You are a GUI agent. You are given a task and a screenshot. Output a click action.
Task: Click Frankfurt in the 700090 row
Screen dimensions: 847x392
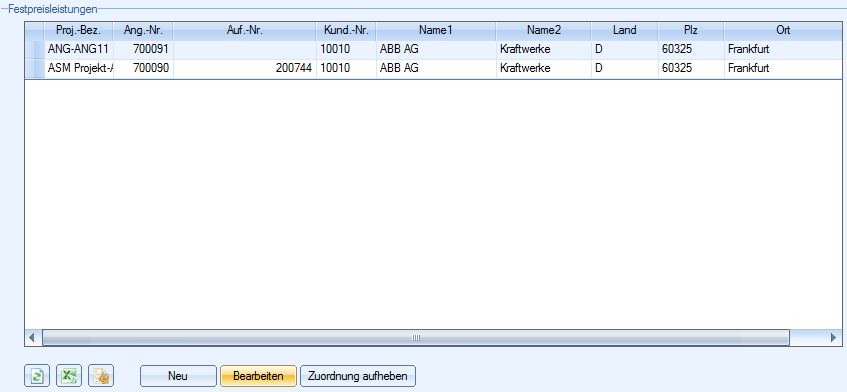pyautogui.click(x=783, y=69)
